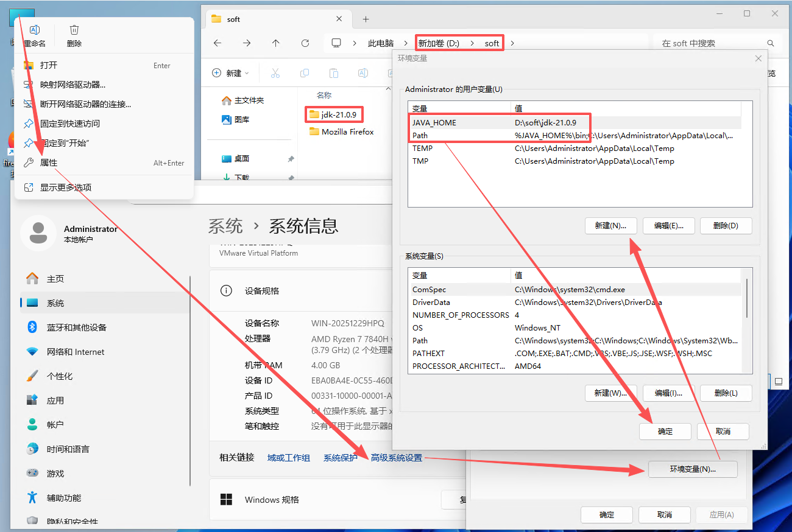Add a new tab in File Explorer

click(366, 19)
